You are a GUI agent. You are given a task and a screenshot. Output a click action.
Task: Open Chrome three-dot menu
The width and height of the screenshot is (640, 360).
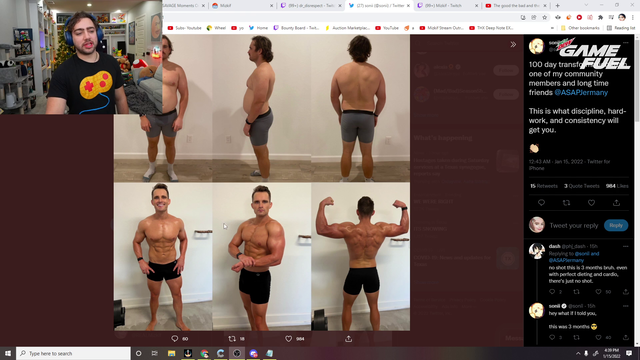633,18
